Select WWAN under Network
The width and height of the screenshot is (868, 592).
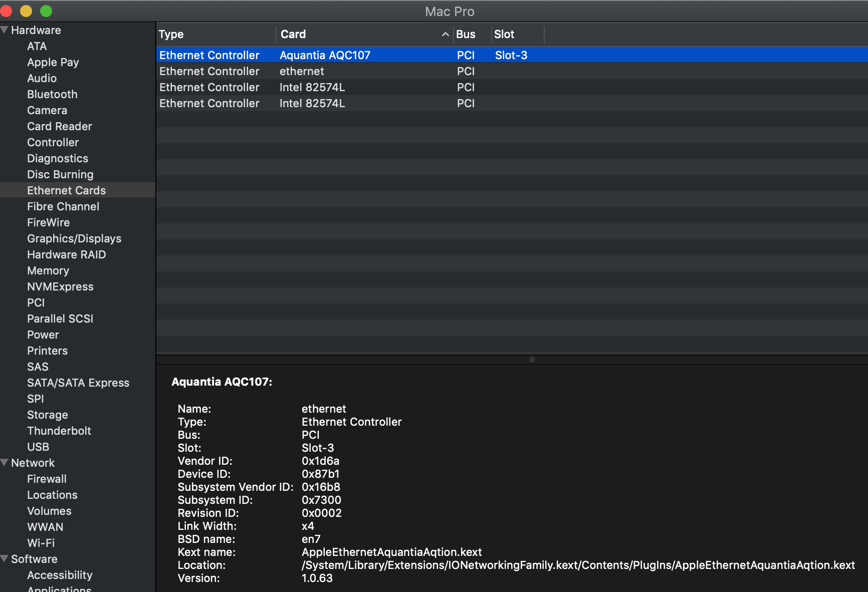tap(45, 527)
